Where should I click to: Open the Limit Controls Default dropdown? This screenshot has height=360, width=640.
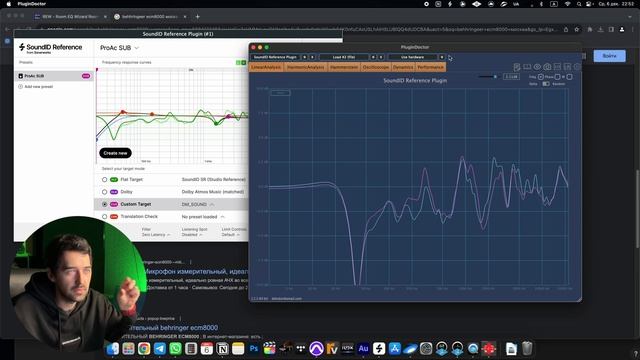pos(231,235)
